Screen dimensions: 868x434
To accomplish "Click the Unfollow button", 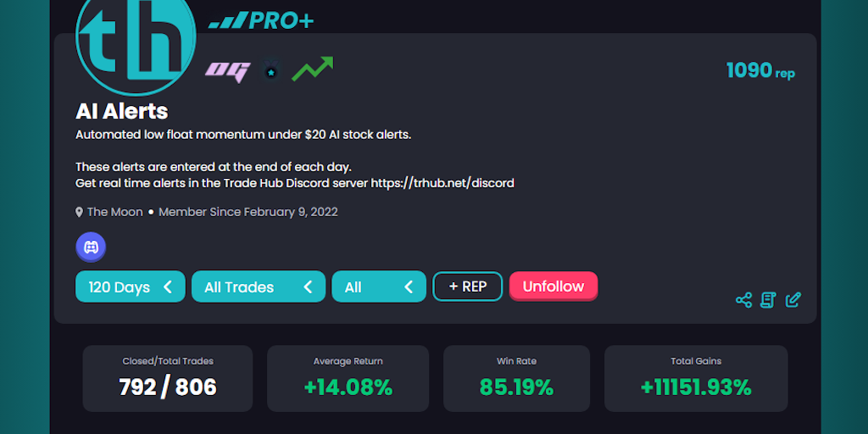I will tap(554, 286).
